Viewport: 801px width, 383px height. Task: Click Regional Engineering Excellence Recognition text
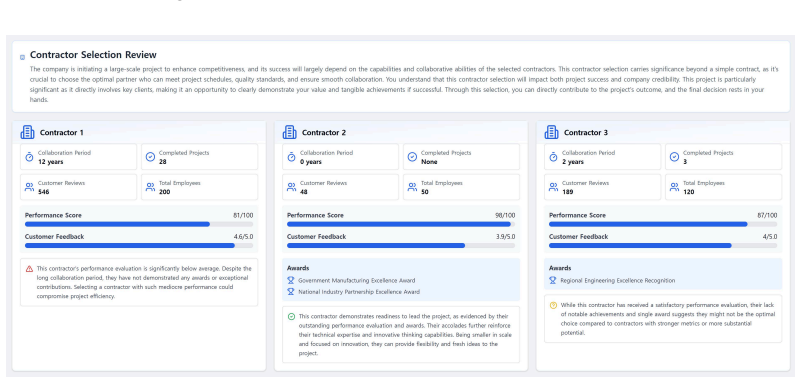[618, 280]
